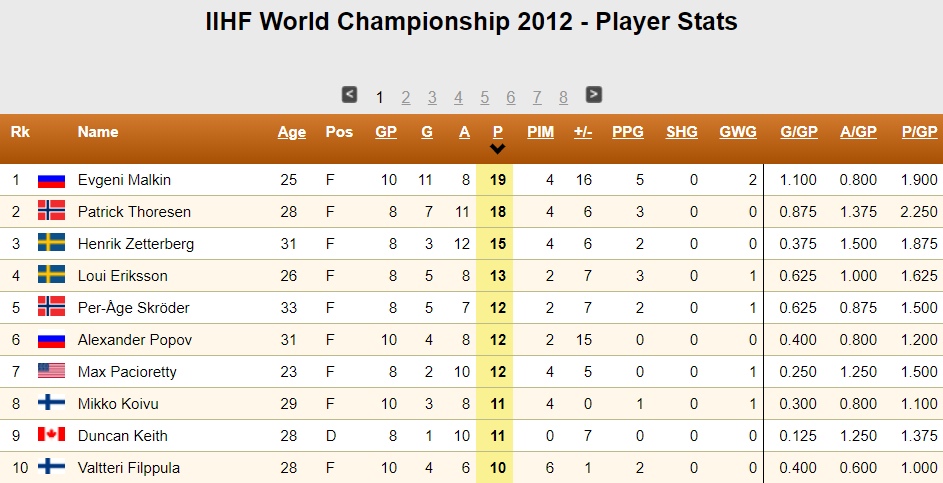Screen dimensions: 943x483
Task: Open page 2 of player stats
Action: click(406, 97)
